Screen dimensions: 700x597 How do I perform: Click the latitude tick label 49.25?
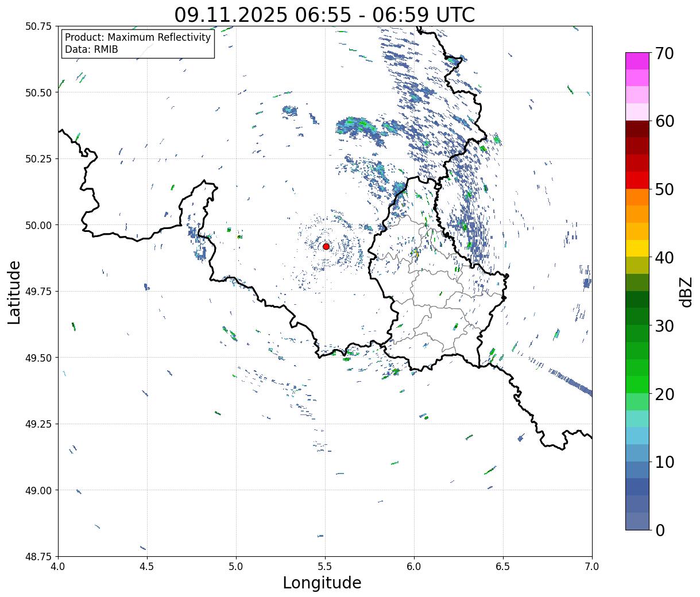coord(38,424)
